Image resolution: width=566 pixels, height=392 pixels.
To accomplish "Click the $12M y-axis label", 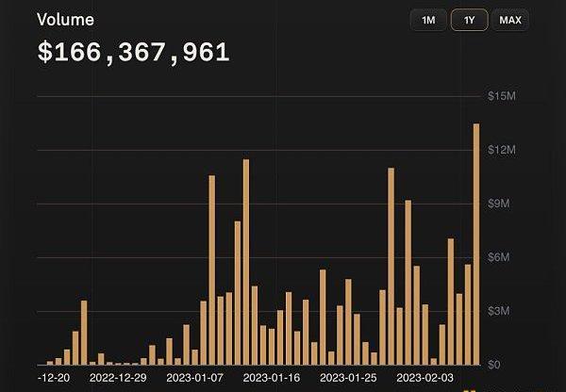I will point(500,150).
